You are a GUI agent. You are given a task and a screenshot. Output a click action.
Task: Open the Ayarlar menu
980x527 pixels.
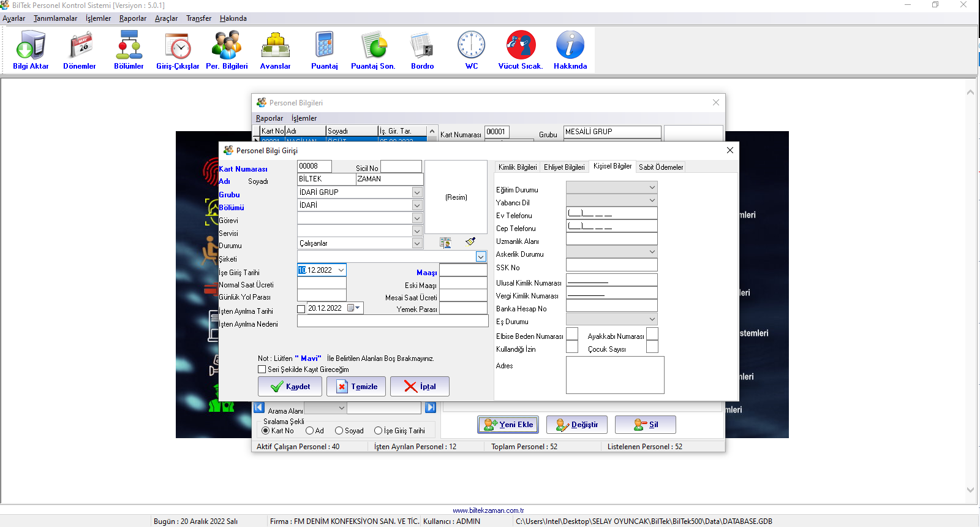tap(13, 18)
